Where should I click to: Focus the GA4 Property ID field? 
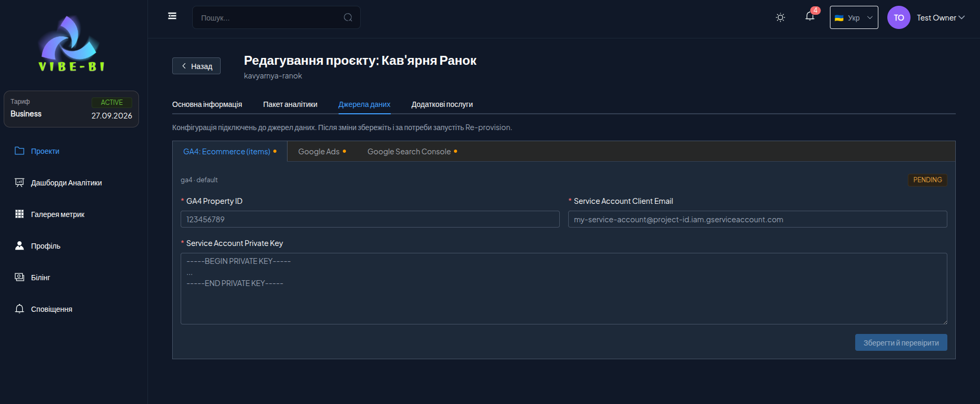click(370, 219)
